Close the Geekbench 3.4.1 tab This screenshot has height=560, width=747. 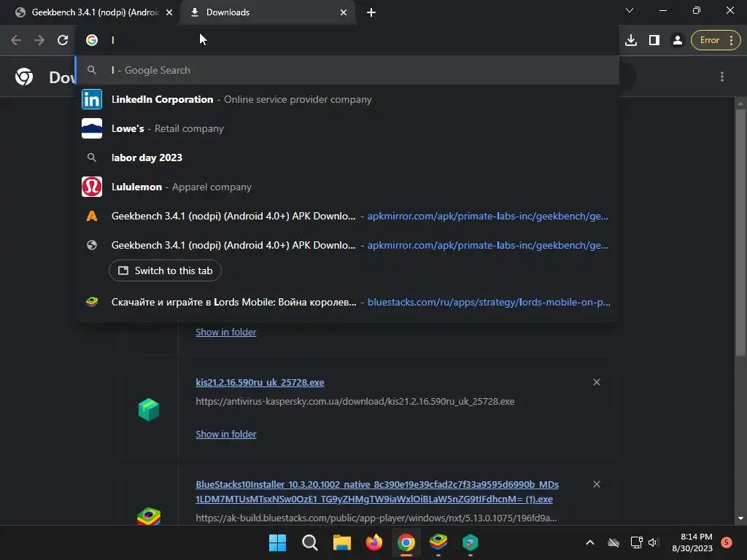[169, 12]
